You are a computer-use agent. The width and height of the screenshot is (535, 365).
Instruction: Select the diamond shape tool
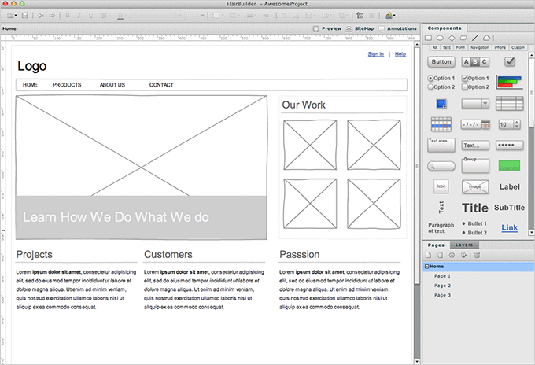point(452,38)
